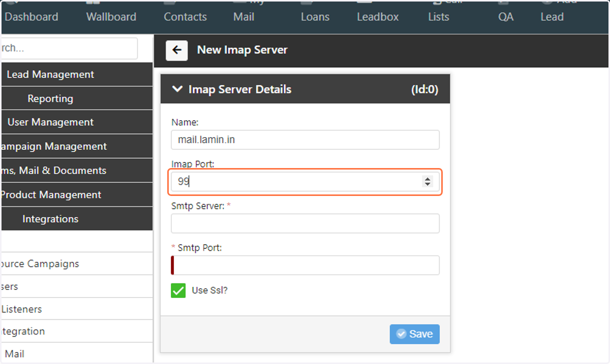The image size is (610, 364).
Task: Open Mail in top navigation
Action: [x=244, y=17]
